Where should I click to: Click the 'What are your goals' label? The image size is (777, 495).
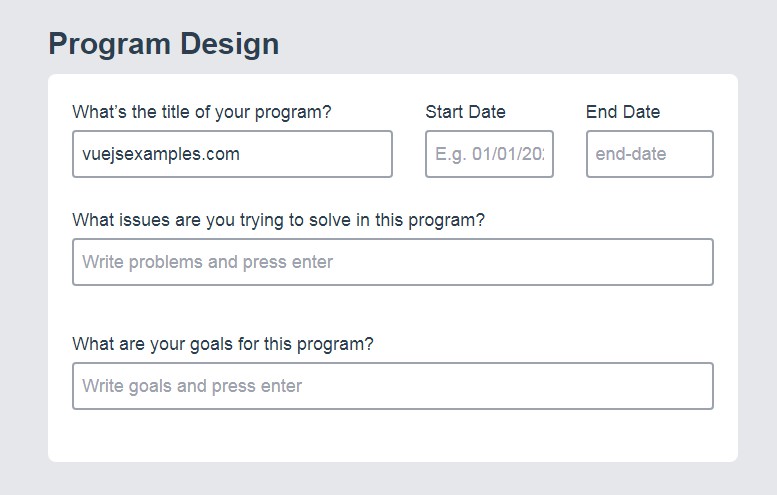tap(222, 344)
